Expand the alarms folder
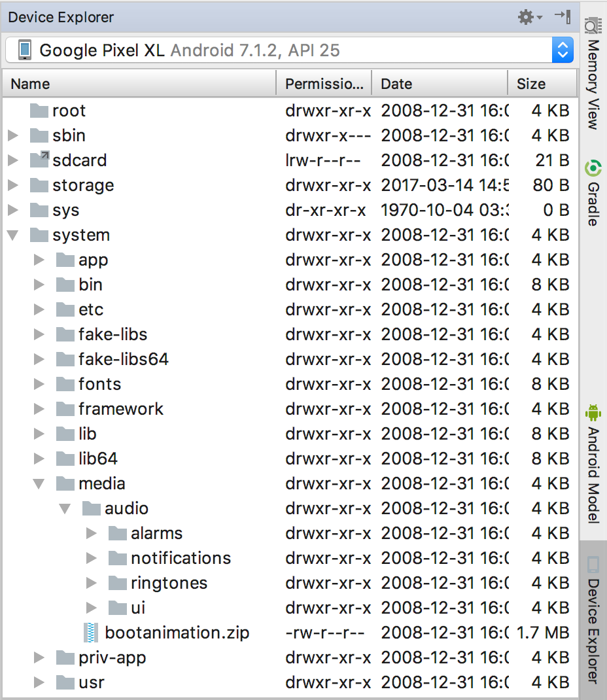607x700 pixels. 92,533
